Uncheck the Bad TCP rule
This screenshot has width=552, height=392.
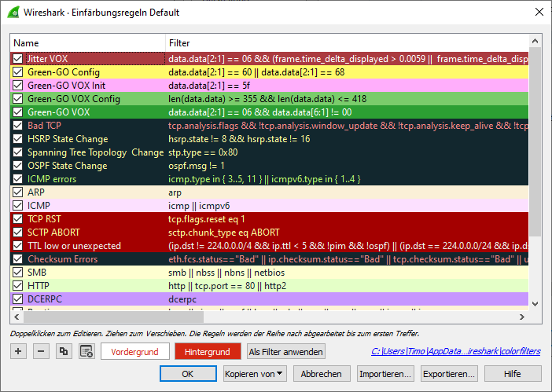pos(17,126)
